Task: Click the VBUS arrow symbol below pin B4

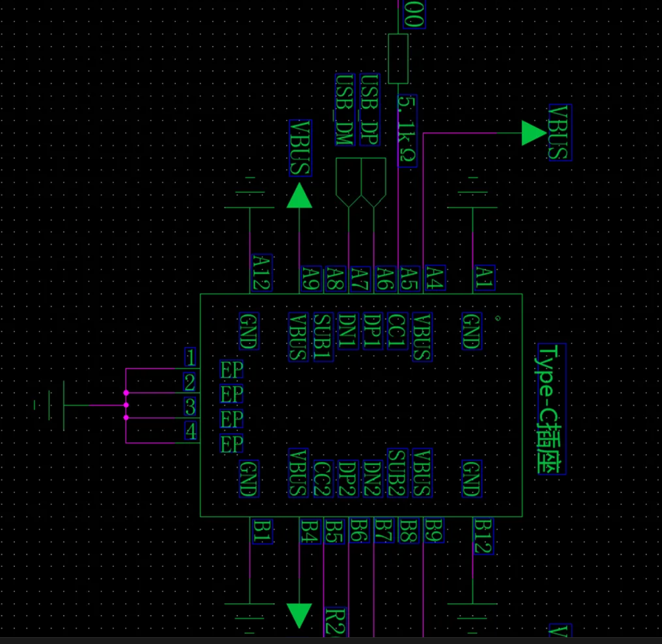Action: coord(299,614)
